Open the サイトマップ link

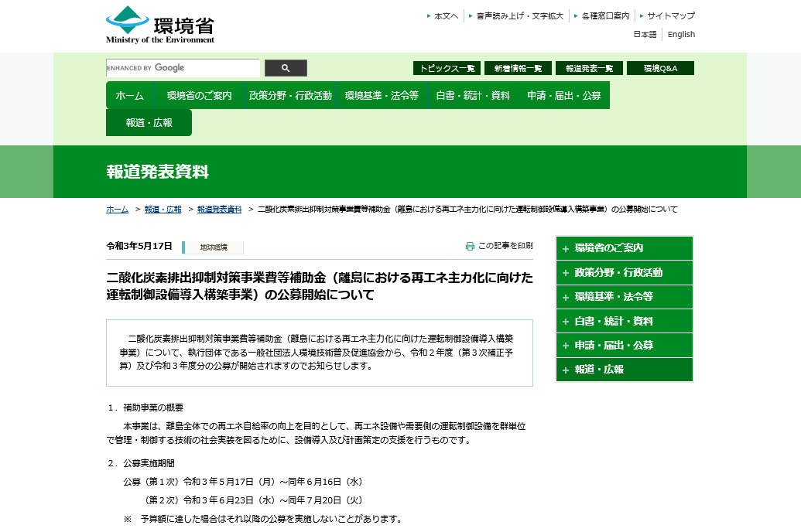coord(670,15)
